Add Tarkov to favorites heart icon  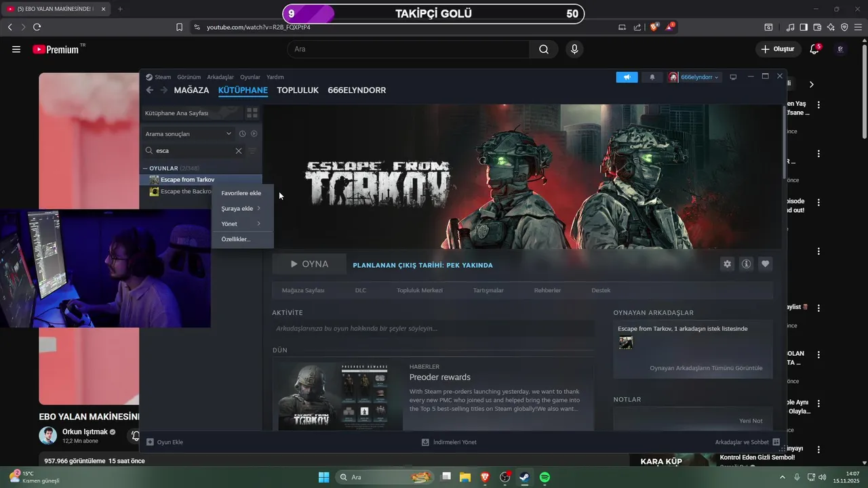[766, 264]
